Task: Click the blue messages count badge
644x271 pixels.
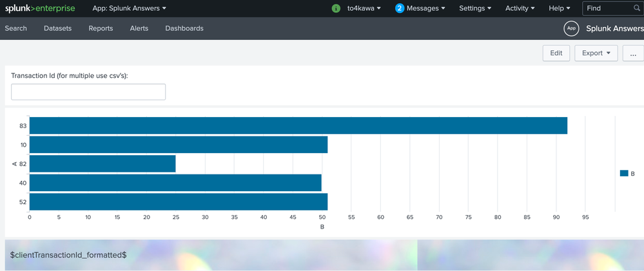Action: click(x=400, y=8)
